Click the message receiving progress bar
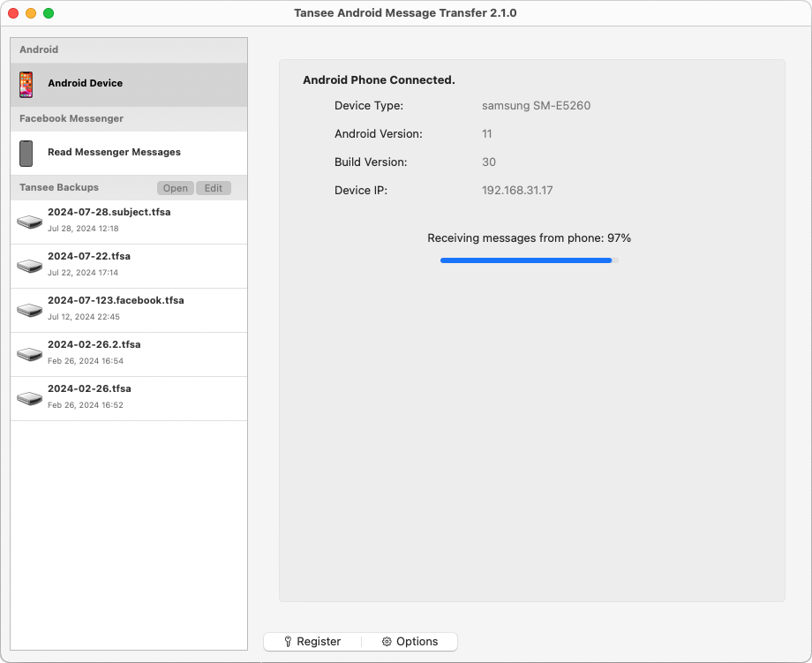This screenshot has width=812, height=663. (x=530, y=260)
